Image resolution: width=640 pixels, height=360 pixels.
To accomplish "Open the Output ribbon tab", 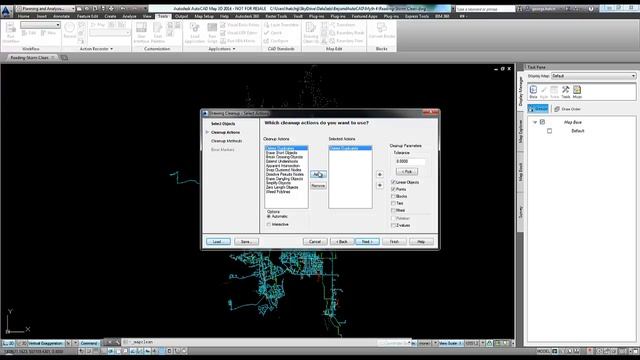I will [181, 16].
